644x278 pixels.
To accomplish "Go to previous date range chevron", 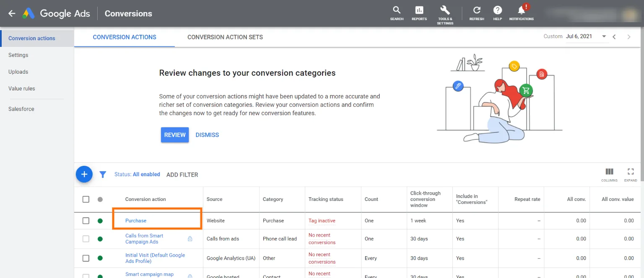I will click(614, 37).
